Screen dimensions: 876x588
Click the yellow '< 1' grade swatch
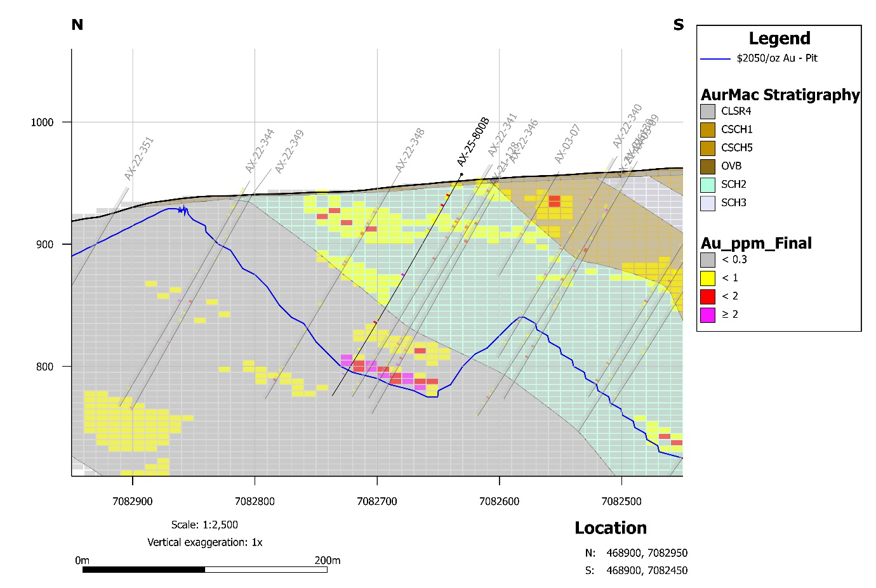click(707, 278)
